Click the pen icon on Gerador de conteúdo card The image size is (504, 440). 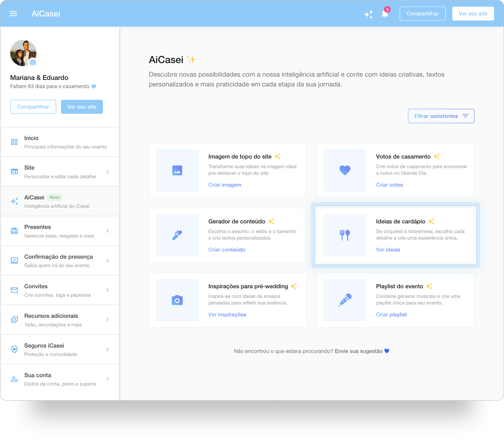177,235
